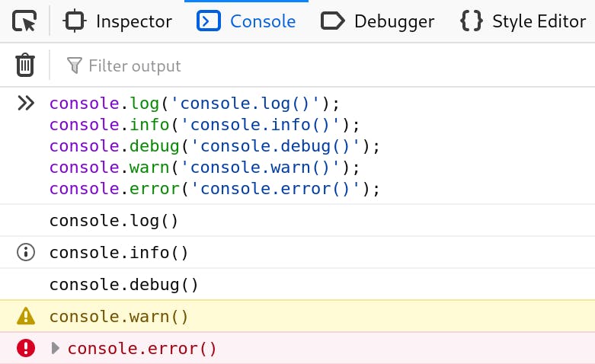Clear the console with the trash icon
The image size is (595, 364).
point(25,65)
